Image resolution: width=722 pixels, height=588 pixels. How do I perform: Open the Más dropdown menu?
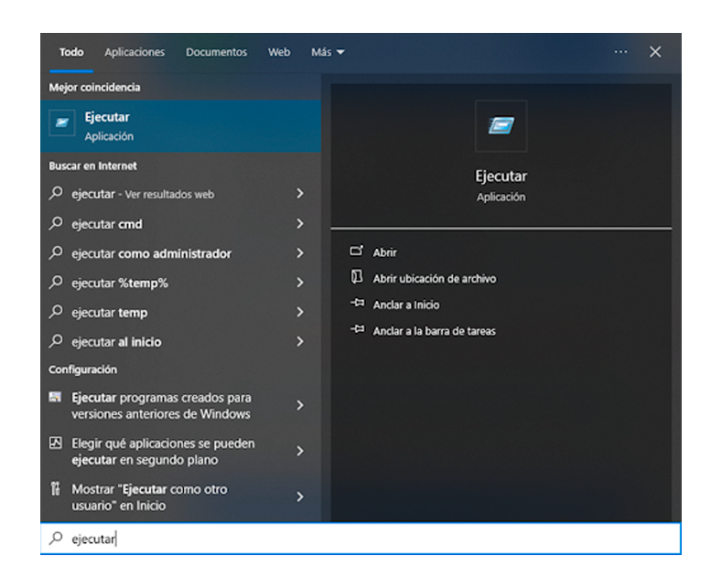pyautogui.click(x=328, y=52)
